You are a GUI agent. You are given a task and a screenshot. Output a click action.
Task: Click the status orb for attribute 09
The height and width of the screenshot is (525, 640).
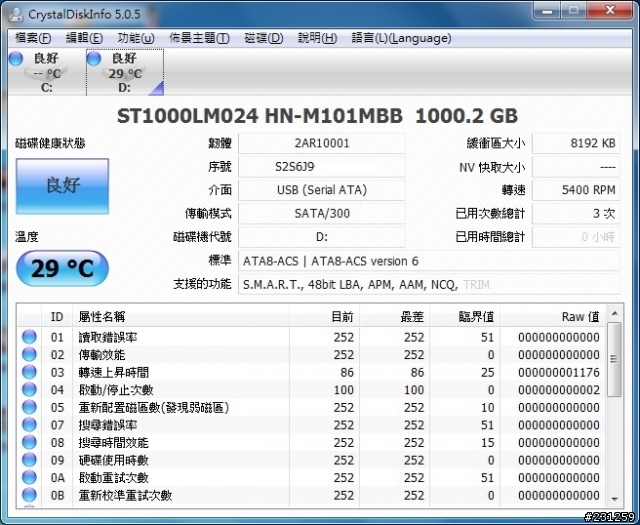tap(29, 460)
